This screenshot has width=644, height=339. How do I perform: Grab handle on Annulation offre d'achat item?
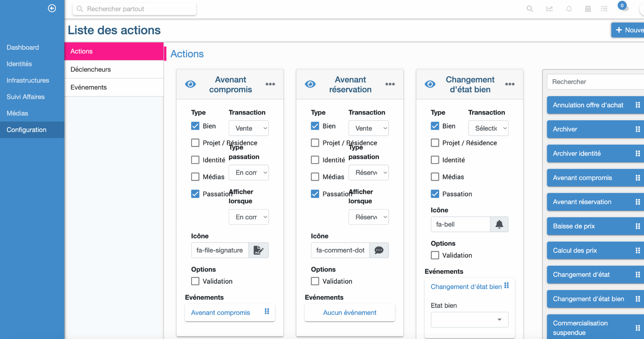pyautogui.click(x=638, y=105)
